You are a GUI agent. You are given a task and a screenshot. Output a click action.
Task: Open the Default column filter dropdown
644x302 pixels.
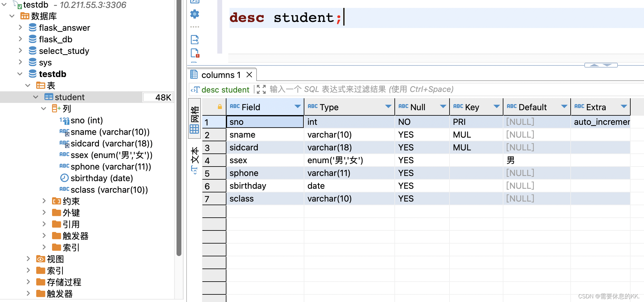point(564,107)
